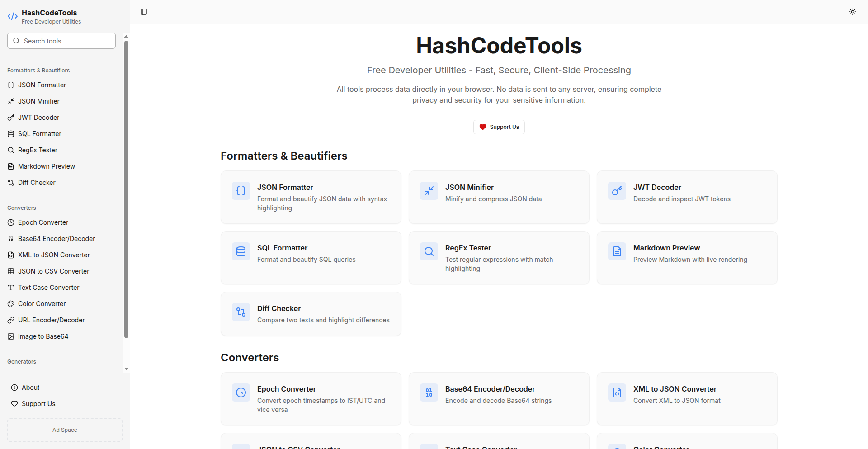Click the XML to JSON Converter card icon

click(617, 392)
